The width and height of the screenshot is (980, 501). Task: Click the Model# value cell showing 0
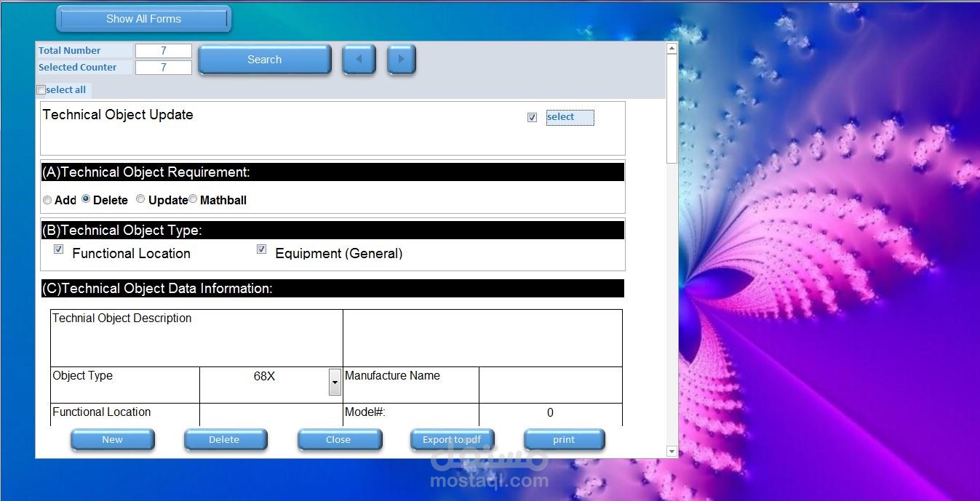(x=551, y=414)
